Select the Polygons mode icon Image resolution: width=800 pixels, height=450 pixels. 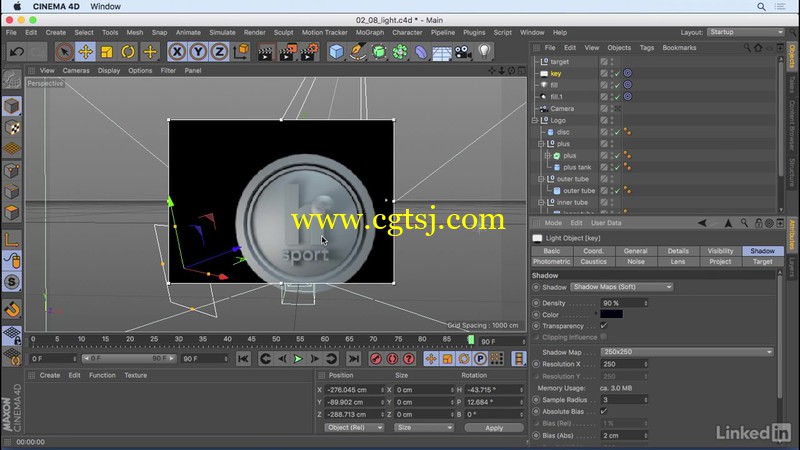pos(12,213)
